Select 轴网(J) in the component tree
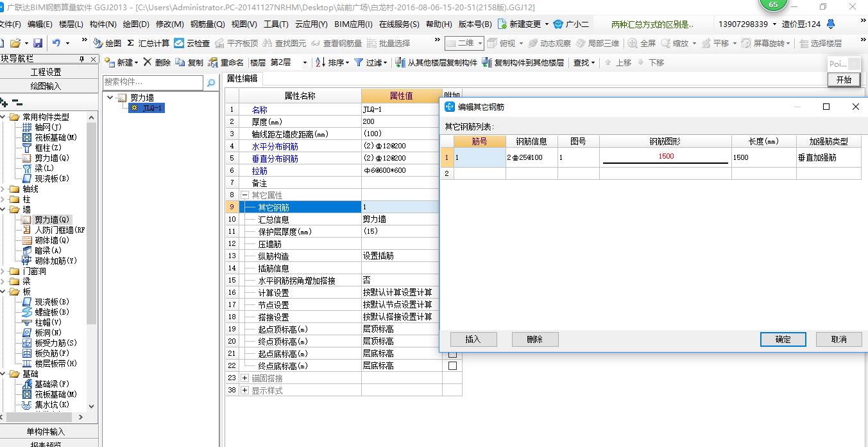 (x=42, y=127)
